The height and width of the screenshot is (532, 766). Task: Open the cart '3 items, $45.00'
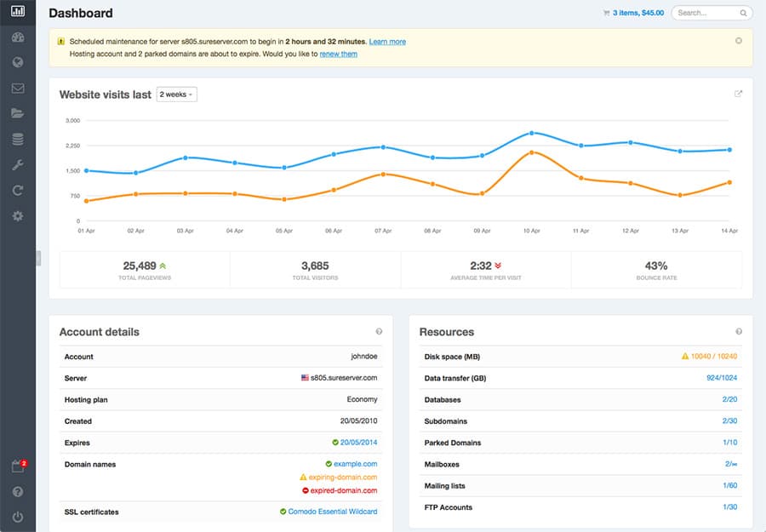tap(632, 13)
